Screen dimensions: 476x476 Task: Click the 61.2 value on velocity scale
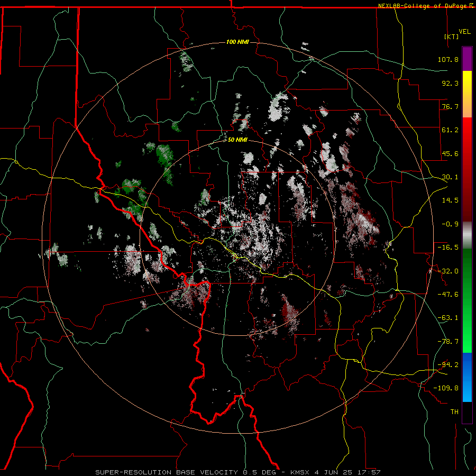450,130
